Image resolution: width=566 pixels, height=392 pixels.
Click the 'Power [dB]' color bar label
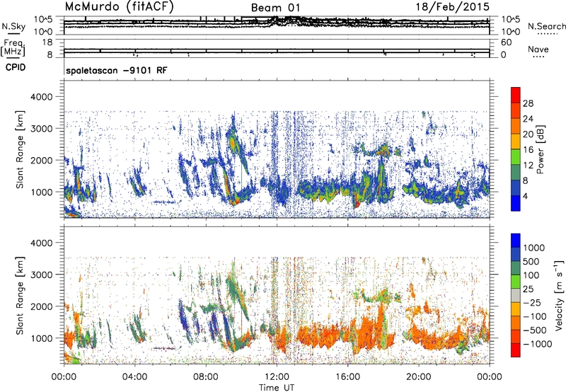(x=541, y=149)
